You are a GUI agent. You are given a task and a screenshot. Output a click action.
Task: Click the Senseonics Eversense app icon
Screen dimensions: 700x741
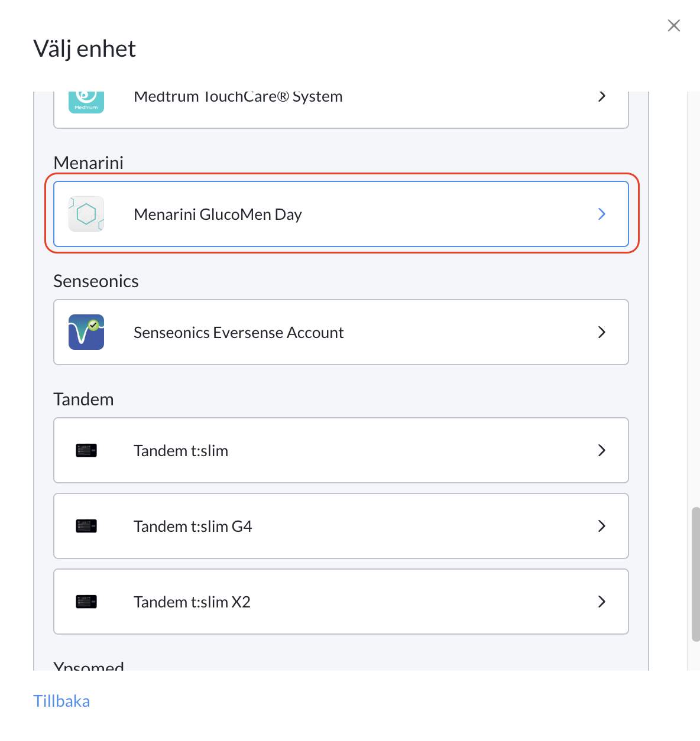coord(86,332)
